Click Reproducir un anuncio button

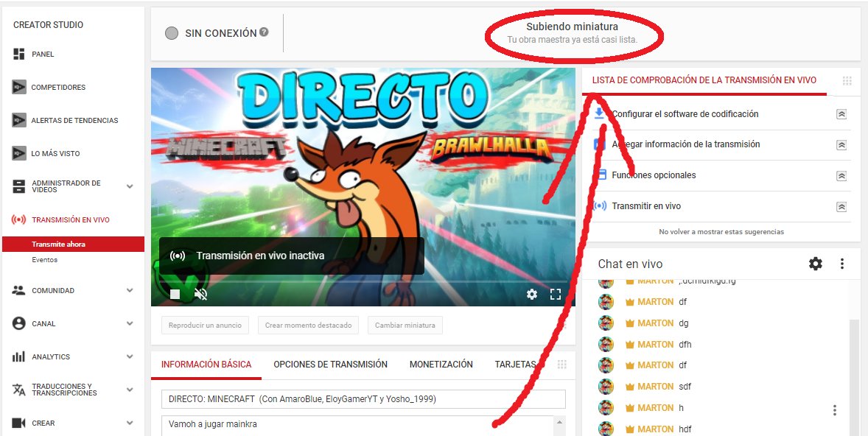tap(205, 326)
